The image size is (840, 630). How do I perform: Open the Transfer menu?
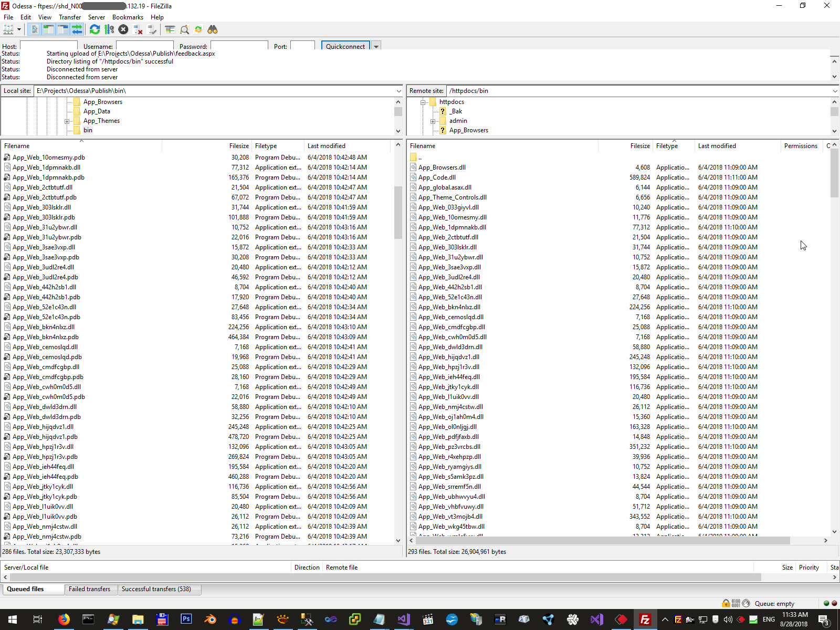point(70,17)
